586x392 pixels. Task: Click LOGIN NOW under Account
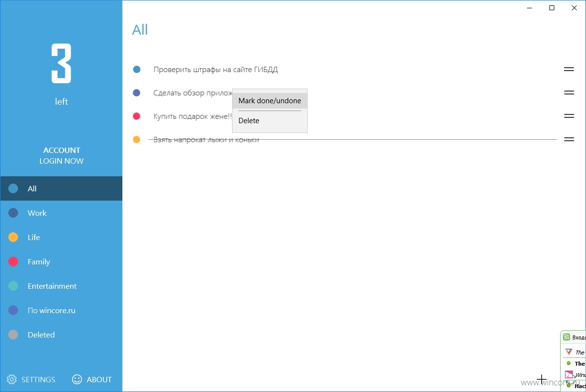[61, 161]
